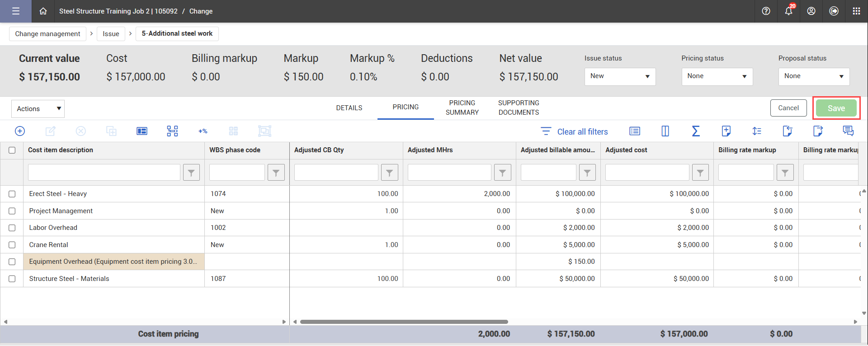Toggle the select-all header checkbox
This screenshot has width=868, height=346.
pyautogui.click(x=12, y=150)
